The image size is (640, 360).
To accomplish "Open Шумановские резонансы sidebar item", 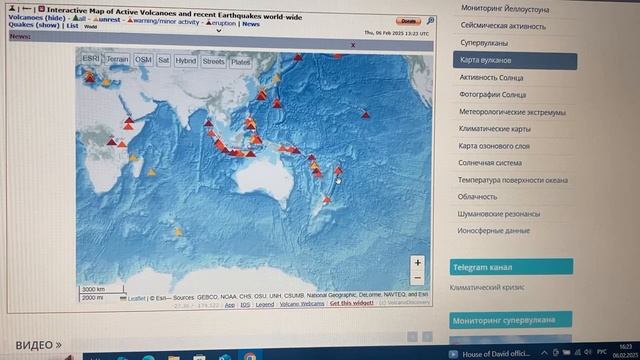I will [498, 213].
